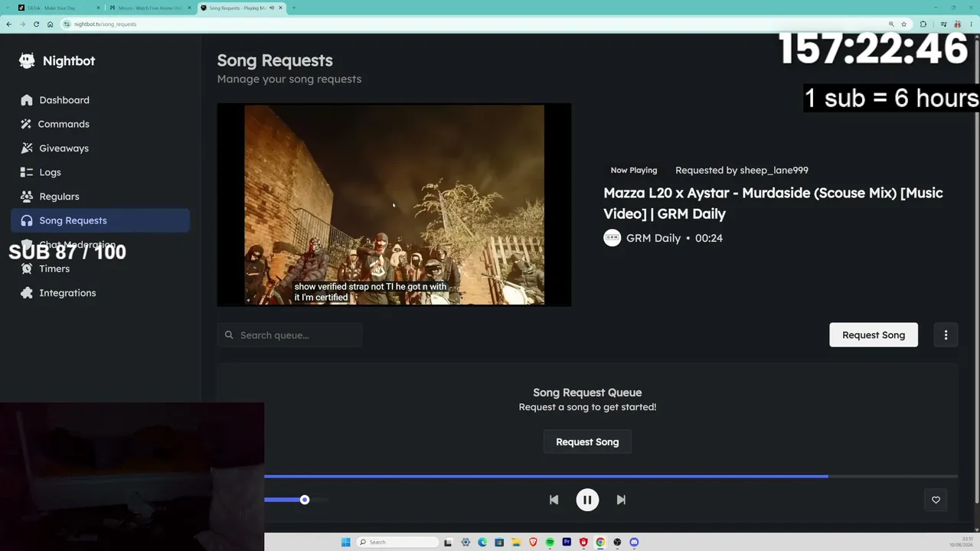Go to the browser home page
This screenshot has width=980, height=551.
coord(50,24)
